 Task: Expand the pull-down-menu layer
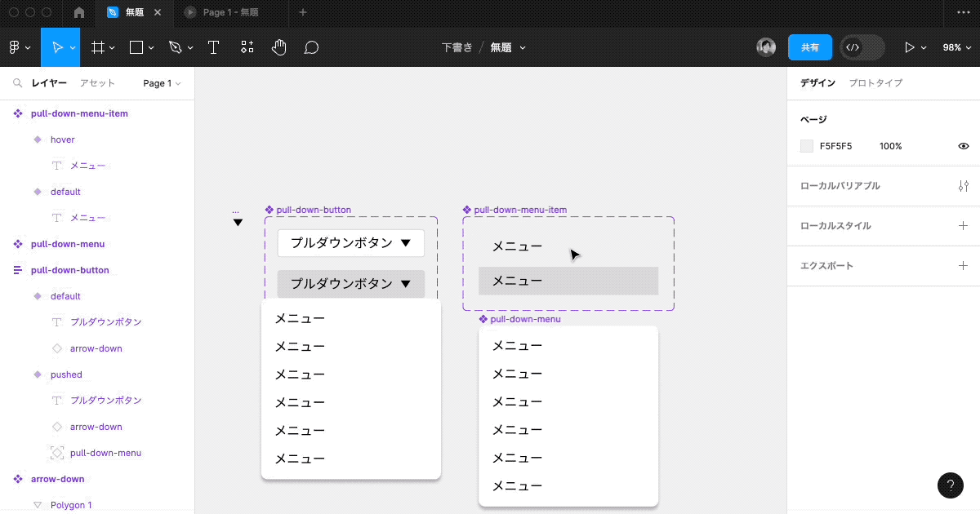click(8, 243)
